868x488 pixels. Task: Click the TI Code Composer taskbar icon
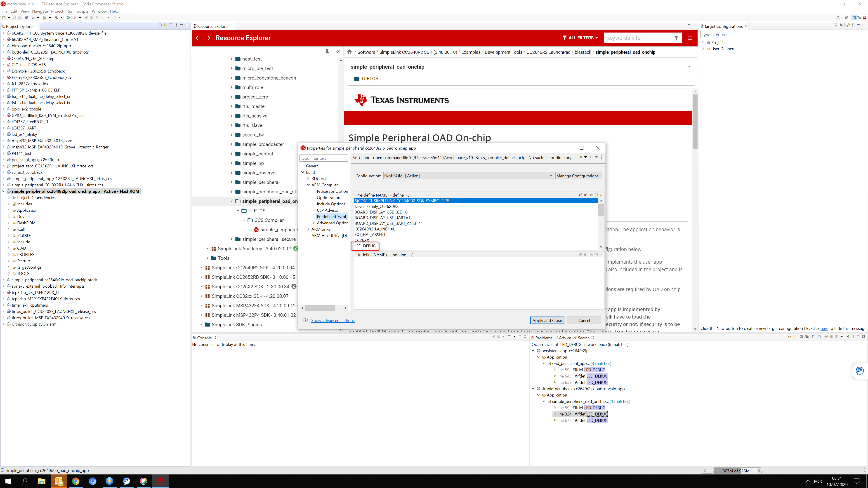160,481
